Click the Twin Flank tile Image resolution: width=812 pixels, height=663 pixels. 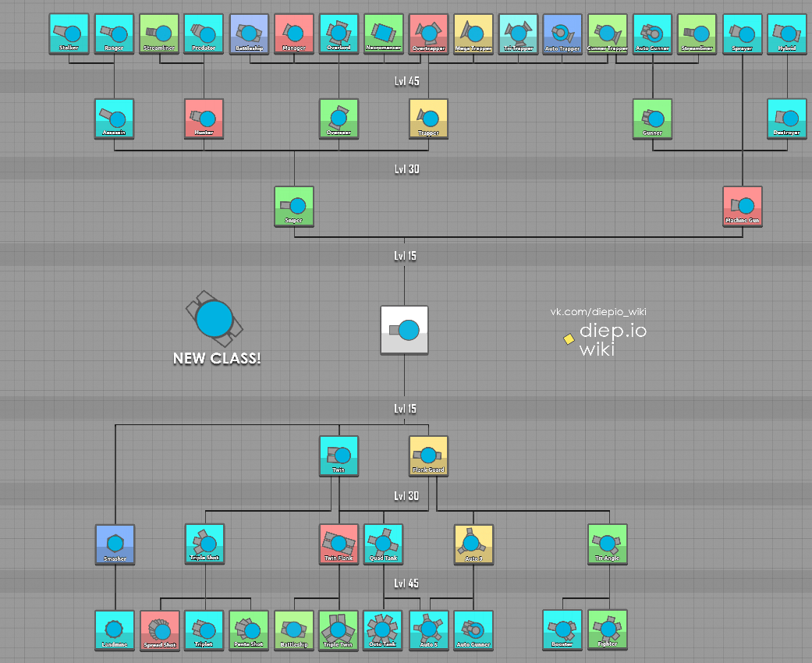click(x=339, y=544)
